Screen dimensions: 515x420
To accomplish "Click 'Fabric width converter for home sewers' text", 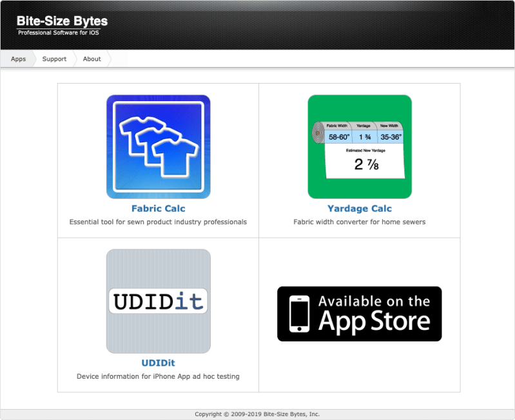I will (359, 222).
